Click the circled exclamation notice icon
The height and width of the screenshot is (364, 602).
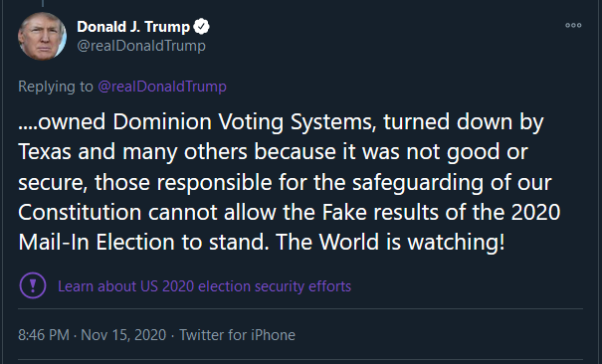pos(33,285)
